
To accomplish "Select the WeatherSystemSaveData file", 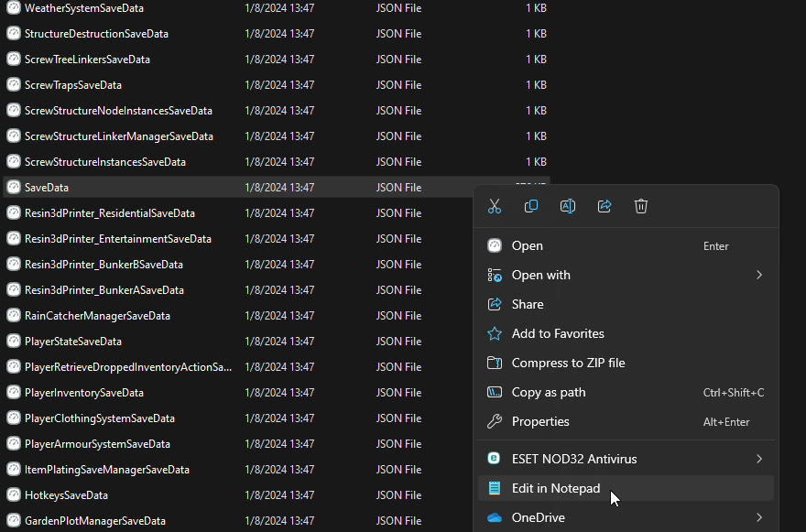I will click(84, 8).
